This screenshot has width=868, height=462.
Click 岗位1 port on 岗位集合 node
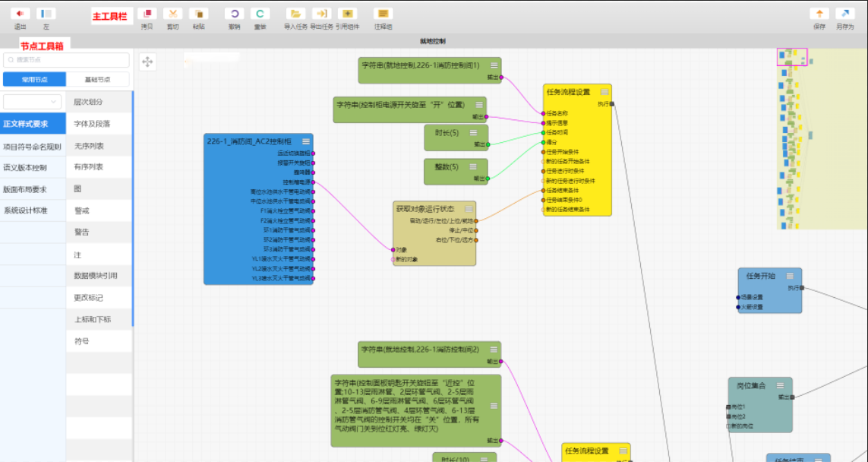point(728,407)
